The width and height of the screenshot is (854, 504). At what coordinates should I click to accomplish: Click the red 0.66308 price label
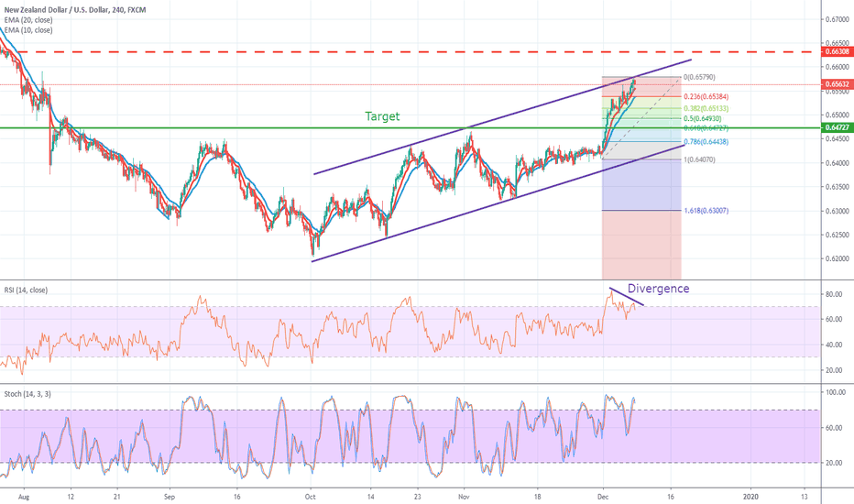point(837,52)
